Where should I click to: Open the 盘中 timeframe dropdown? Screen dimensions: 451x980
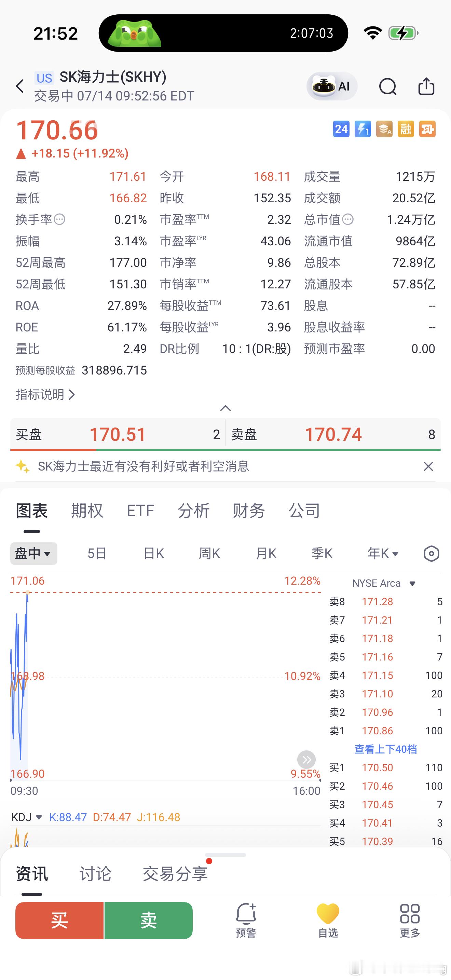pos(33,554)
